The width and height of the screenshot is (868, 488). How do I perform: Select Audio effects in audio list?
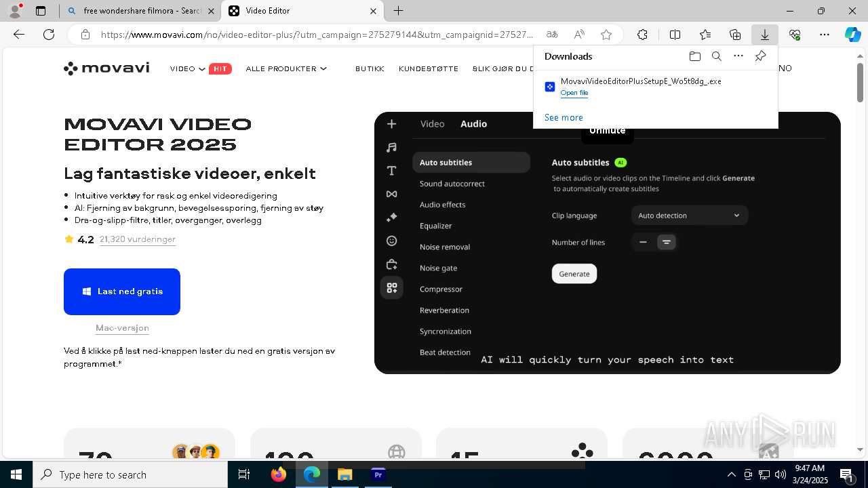pyautogui.click(x=443, y=205)
